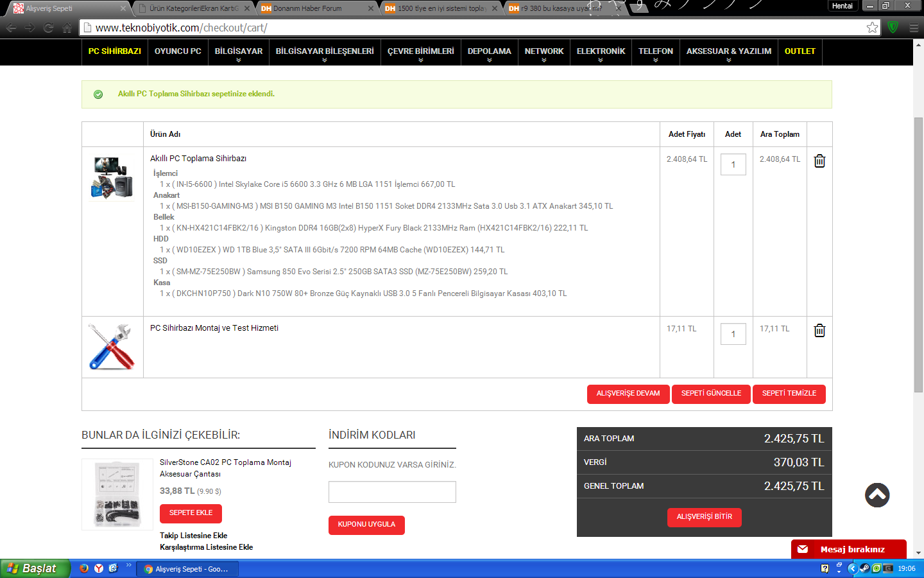Click ALIŞVERİŞİ BİTİR checkout button
The width and height of the screenshot is (924, 578).
click(x=705, y=517)
